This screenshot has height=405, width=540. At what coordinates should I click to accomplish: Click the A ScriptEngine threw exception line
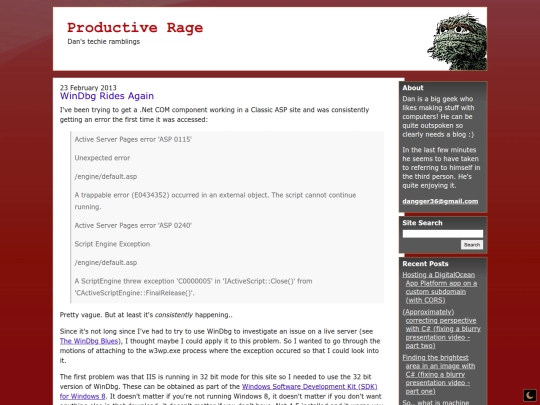(x=193, y=287)
